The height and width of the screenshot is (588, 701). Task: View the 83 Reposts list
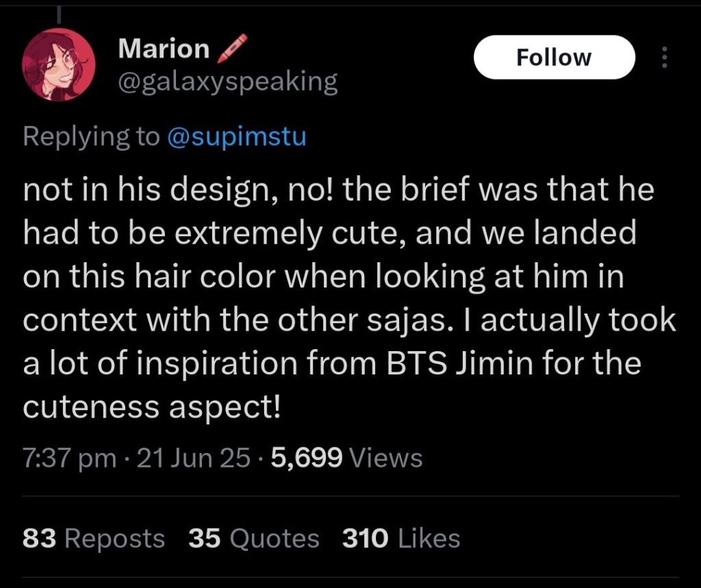click(x=93, y=538)
